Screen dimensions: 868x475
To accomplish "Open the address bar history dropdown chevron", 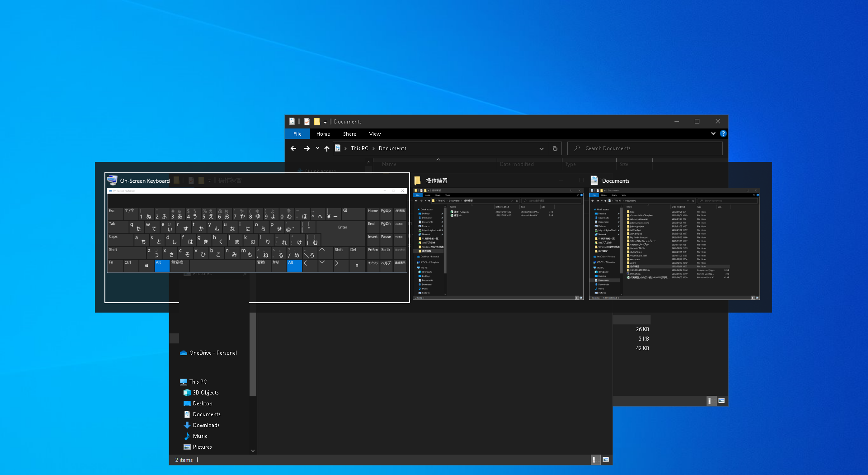I will coord(541,148).
